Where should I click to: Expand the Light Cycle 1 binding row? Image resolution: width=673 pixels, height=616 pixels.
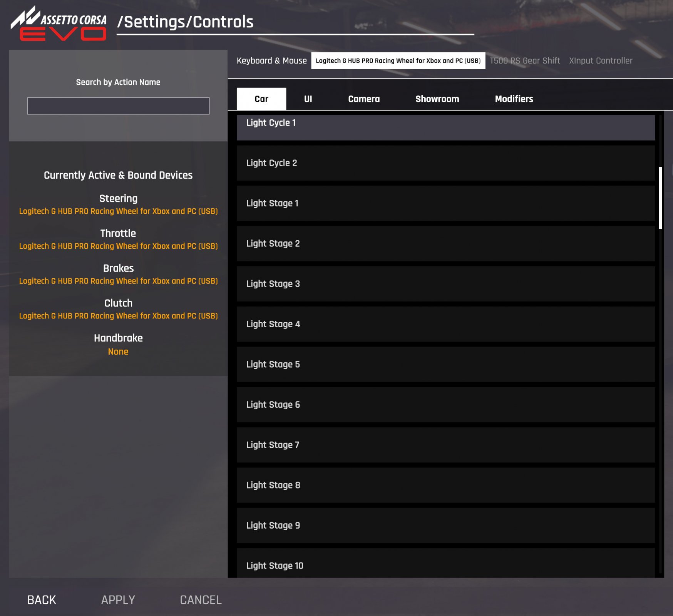[x=445, y=127]
